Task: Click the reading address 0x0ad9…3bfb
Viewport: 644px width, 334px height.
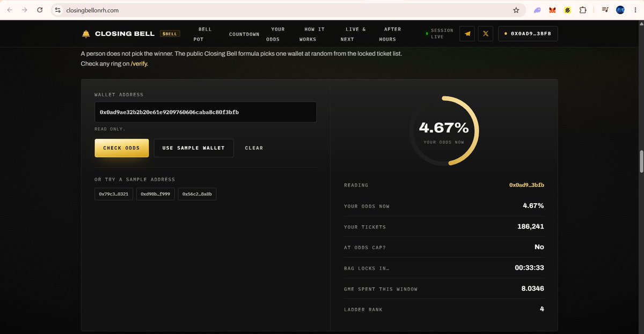Action: (526, 185)
